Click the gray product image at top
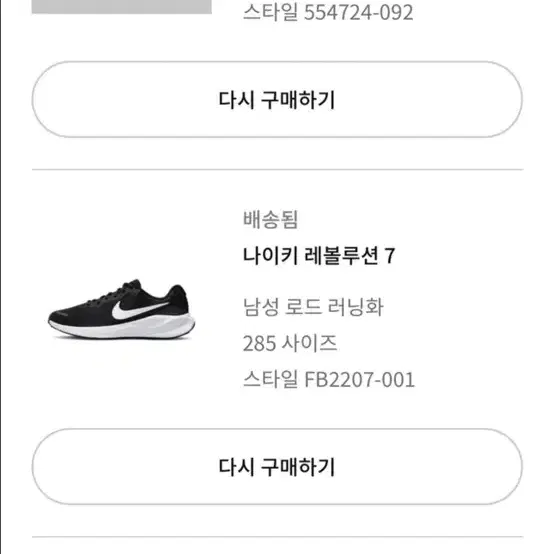 (122, 7)
